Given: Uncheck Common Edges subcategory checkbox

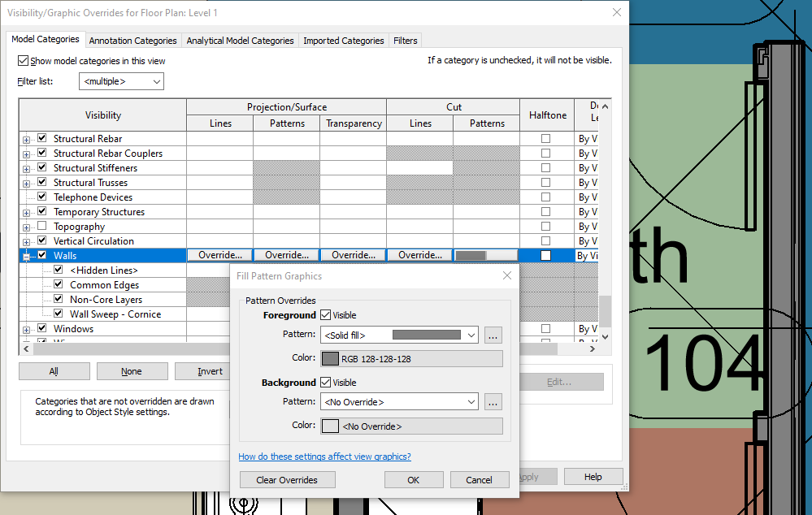Looking at the screenshot, I should pyautogui.click(x=58, y=283).
